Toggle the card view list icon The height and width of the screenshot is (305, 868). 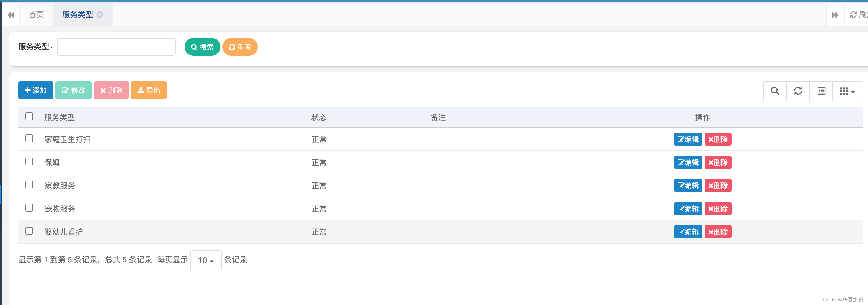coord(821,91)
